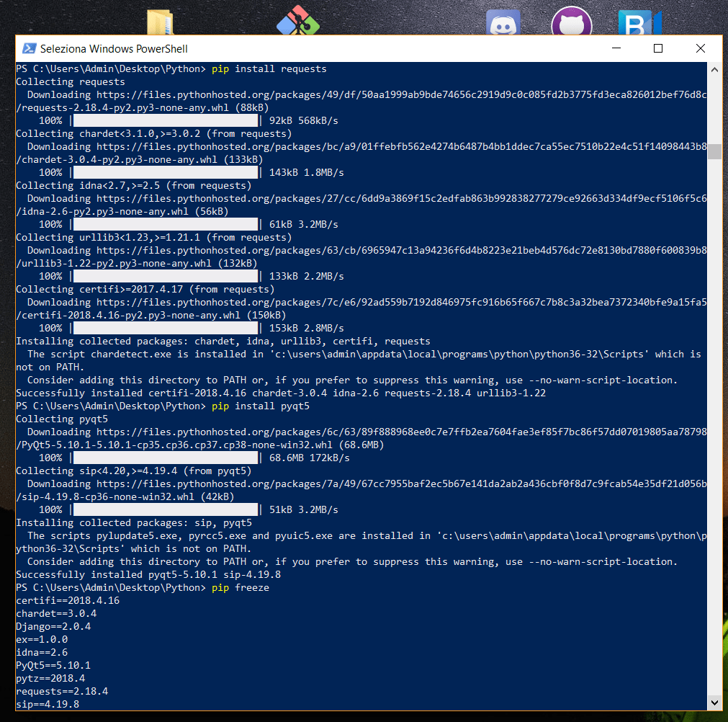Viewport: 728px width, 722px height.
Task: Click the scrollbar down arrow
Action: [714, 703]
